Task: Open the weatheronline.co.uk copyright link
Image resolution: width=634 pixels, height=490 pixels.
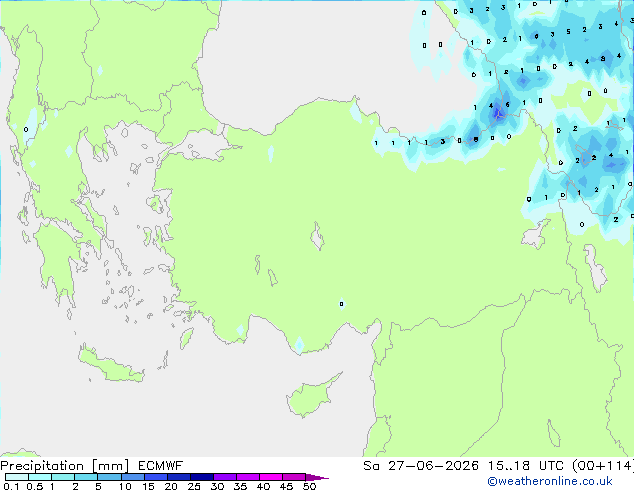Action: point(549,481)
